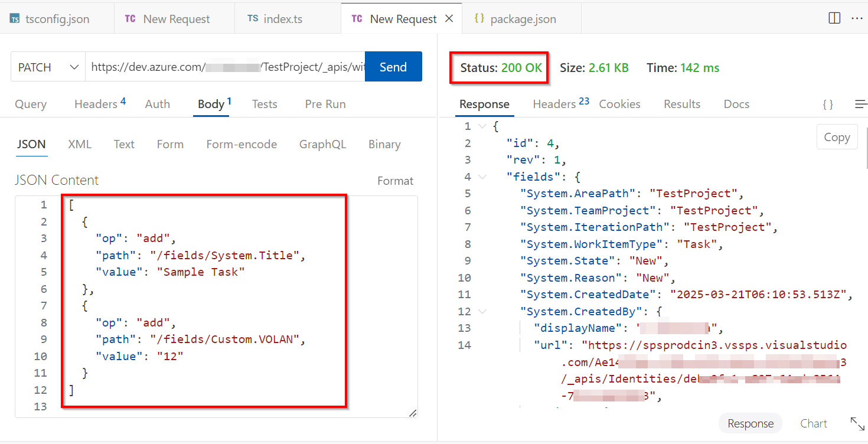Open the Results tab

point(682,104)
